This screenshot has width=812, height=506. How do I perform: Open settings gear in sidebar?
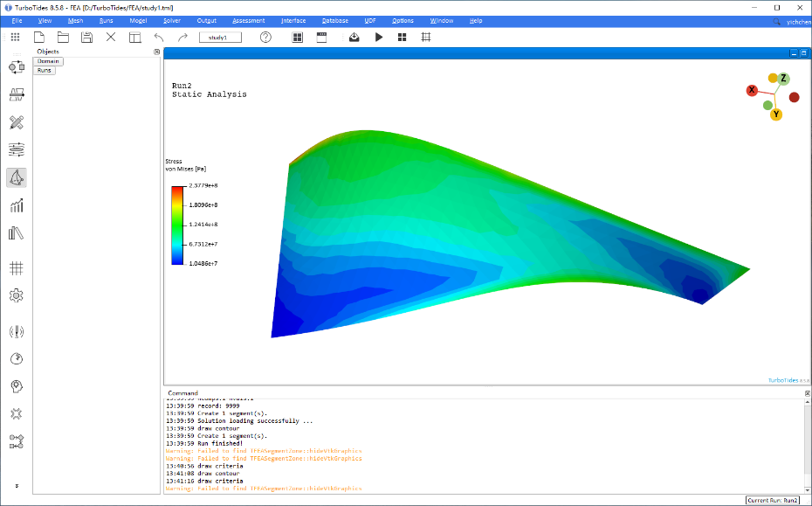pos(17,295)
